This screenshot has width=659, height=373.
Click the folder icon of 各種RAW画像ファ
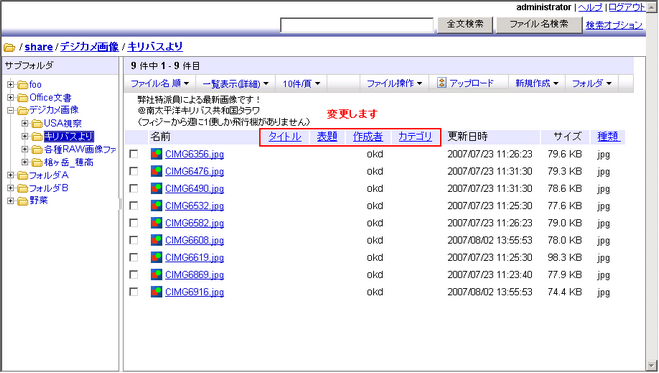click(37, 150)
